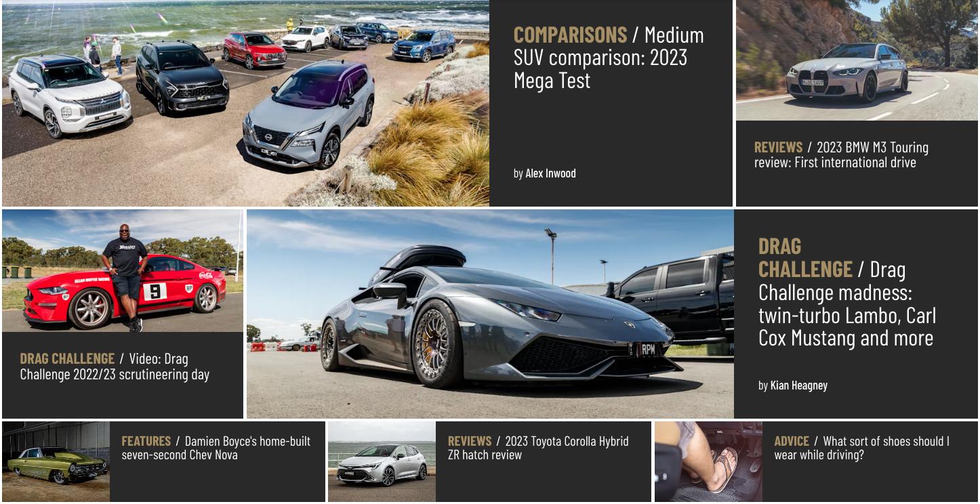Viewport: 980px width, 504px height.
Task: Open the BMW M3 Touring photo
Action: pos(857,60)
